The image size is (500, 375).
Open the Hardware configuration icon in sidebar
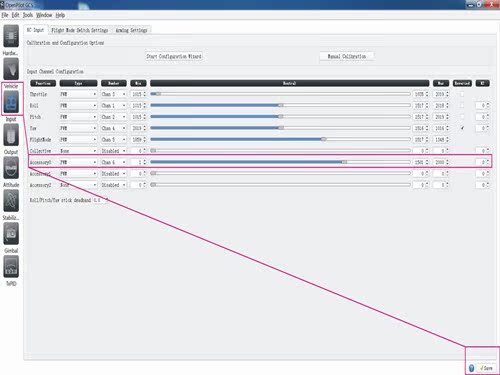pyautogui.click(x=11, y=36)
